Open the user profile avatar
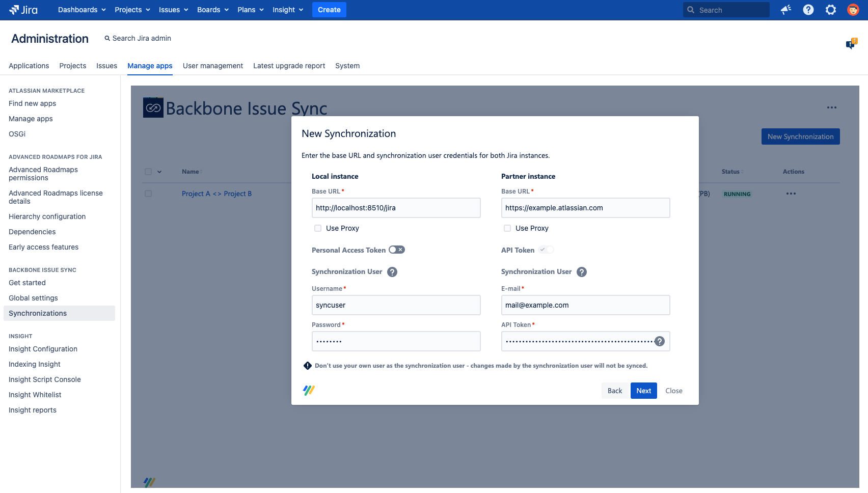868x493 pixels. (853, 10)
